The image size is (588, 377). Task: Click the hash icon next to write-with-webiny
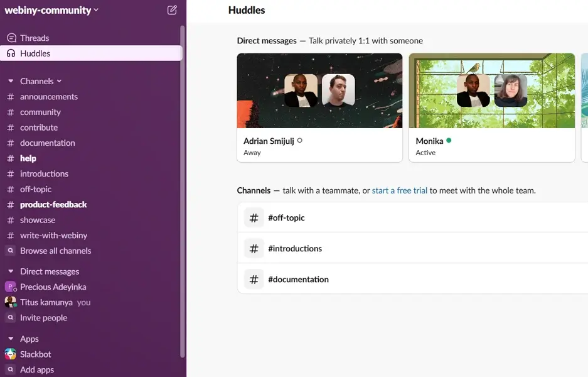[x=11, y=236]
